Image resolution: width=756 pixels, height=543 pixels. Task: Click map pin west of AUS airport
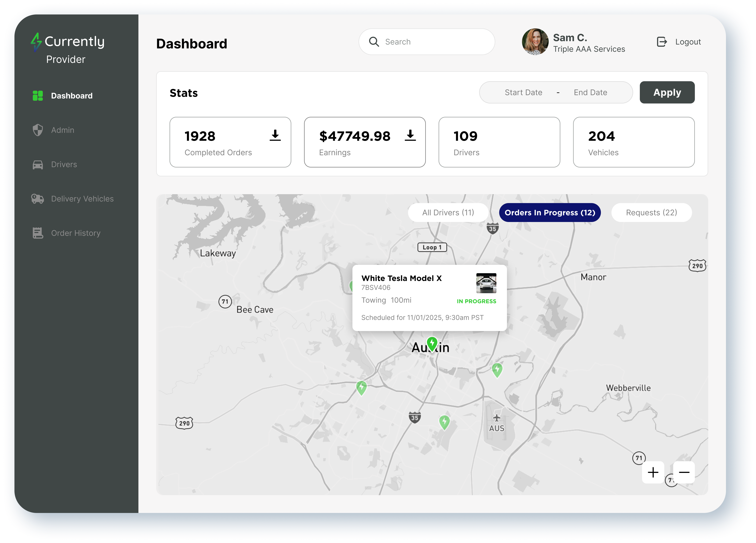pos(444,422)
